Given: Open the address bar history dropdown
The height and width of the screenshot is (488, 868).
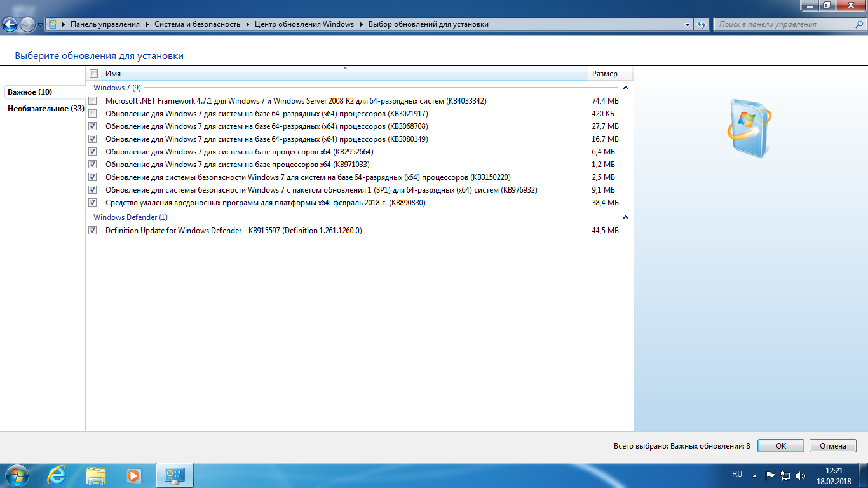Looking at the screenshot, I should click(x=688, y=24).
